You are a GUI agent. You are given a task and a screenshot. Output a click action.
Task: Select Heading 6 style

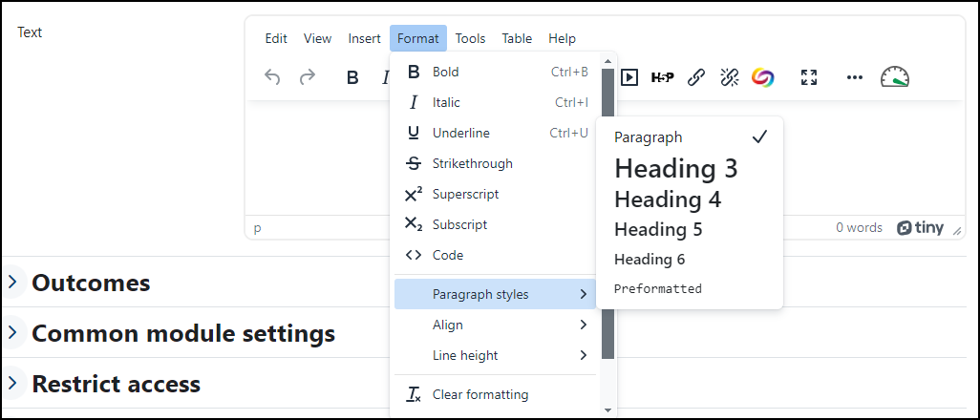[690, 260]
